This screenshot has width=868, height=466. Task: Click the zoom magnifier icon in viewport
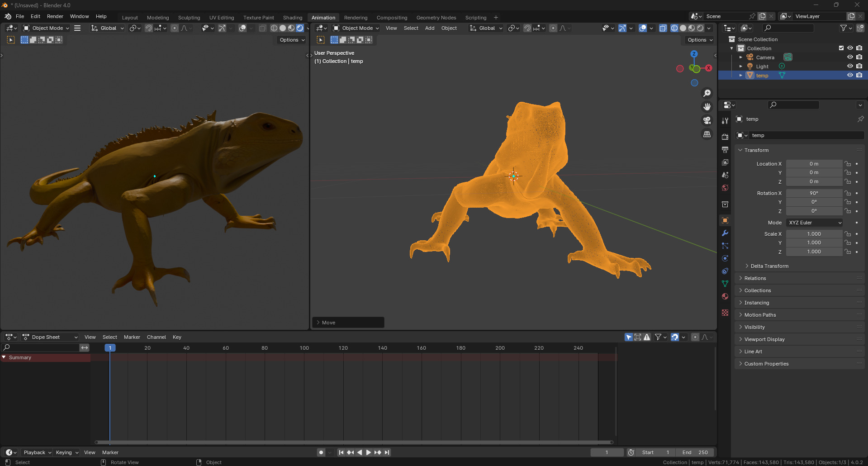(707, 93)
